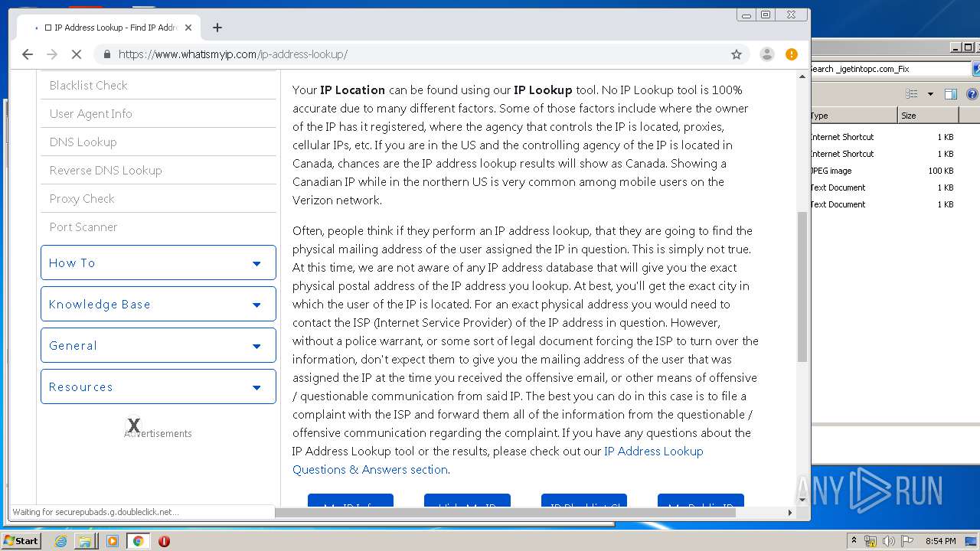The height and width of the screenshot is (551, 980).
Task: Select the first Text Document row
Action: [884, 187]
